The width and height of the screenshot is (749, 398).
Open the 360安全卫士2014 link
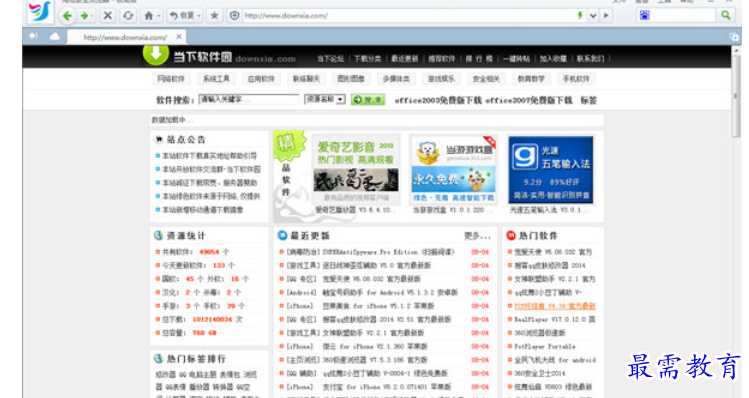540,373
